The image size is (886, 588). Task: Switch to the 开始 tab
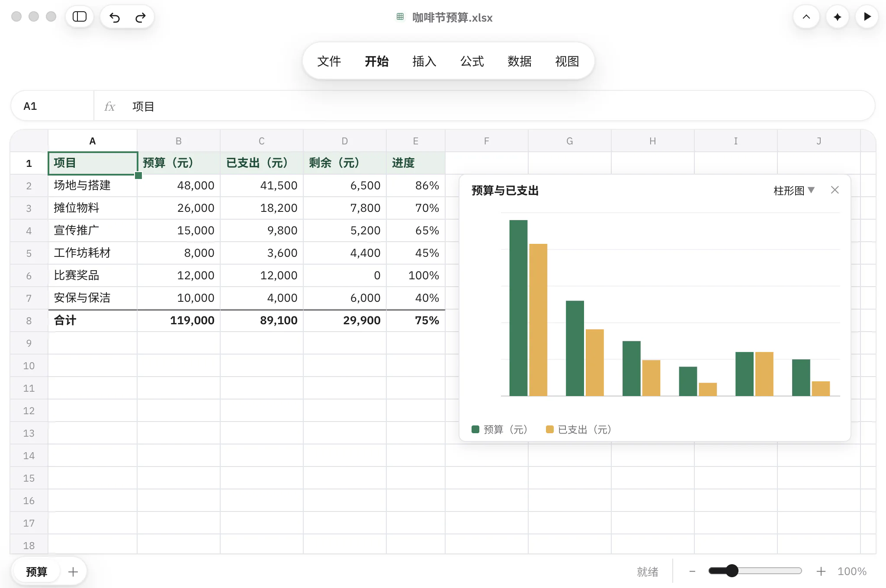377,61
